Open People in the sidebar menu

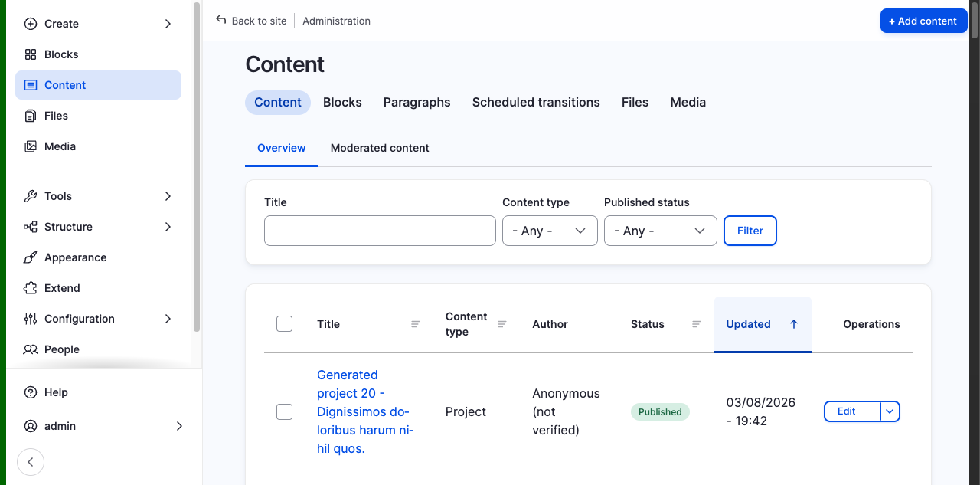(x=98, y=349)
